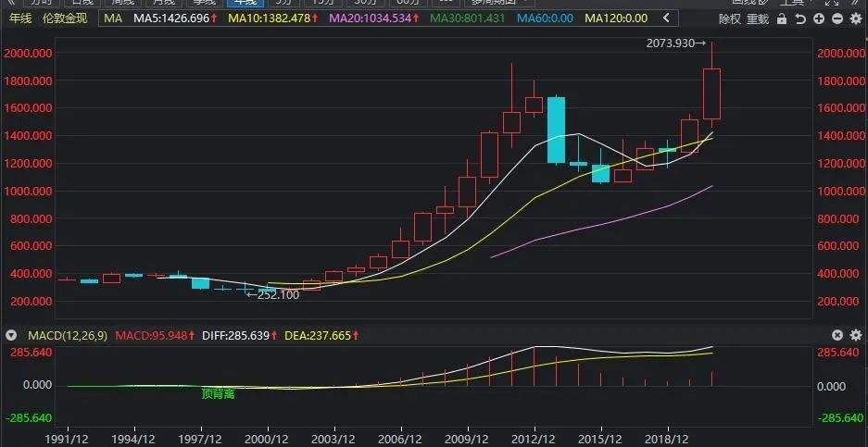Click the 2009/12 date label
The image size is (868, 447).
[x=469, y=440]
